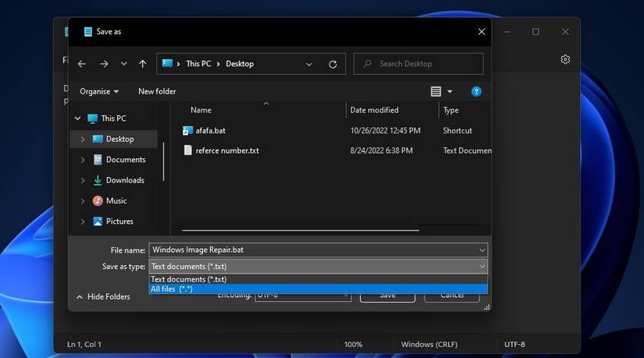Expand the Documents tree node
The image size is (644, 358).
click(x=83, y=160)
